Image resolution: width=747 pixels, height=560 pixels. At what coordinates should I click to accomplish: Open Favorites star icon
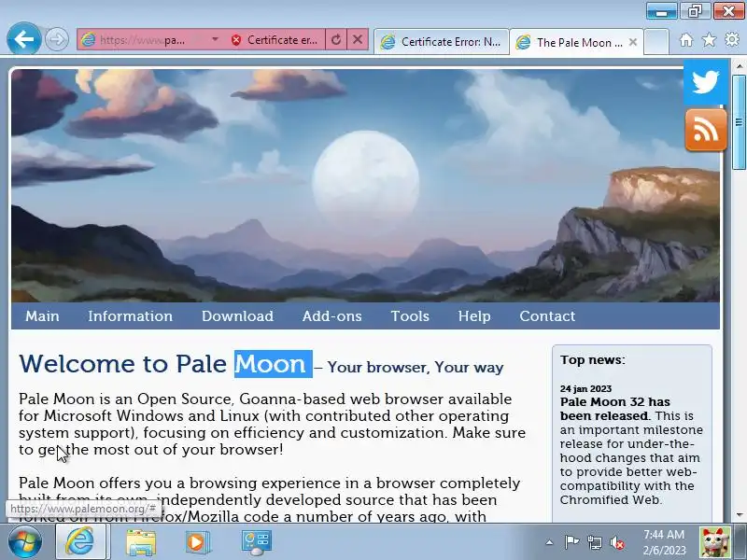tap(709, 40)
